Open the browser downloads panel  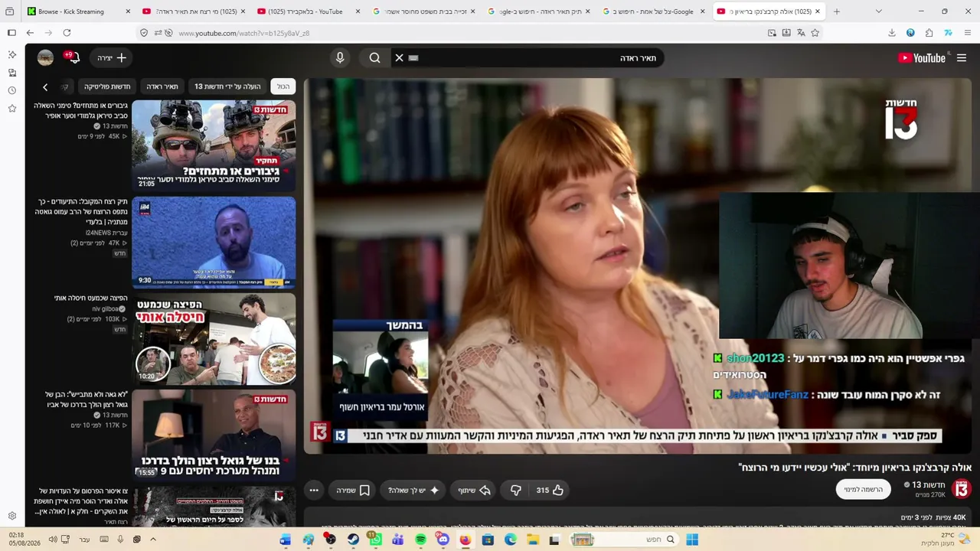coord(891,33)
